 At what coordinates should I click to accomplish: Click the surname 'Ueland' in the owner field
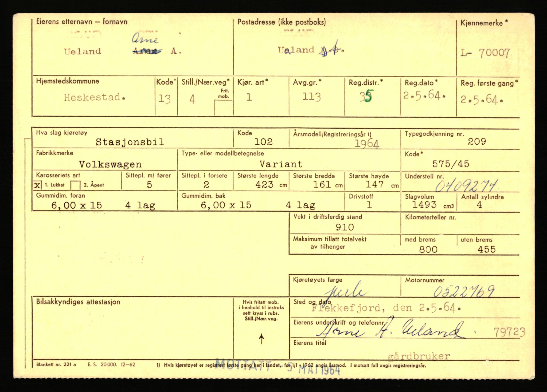coord(83,51)
